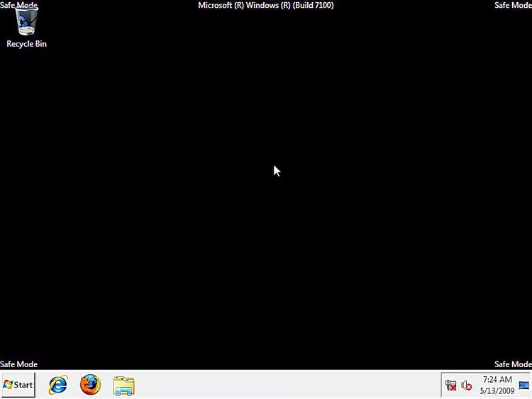Launch Internet Explorer from the taskbar
Image resolution: width=532 pixels, height=399 pixels.
click(x=57, y=385)
